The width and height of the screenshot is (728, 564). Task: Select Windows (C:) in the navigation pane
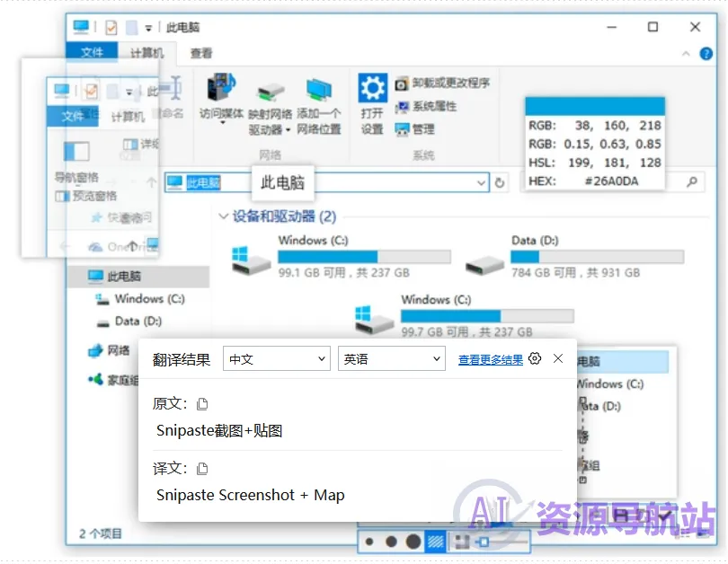coord(140,299)
